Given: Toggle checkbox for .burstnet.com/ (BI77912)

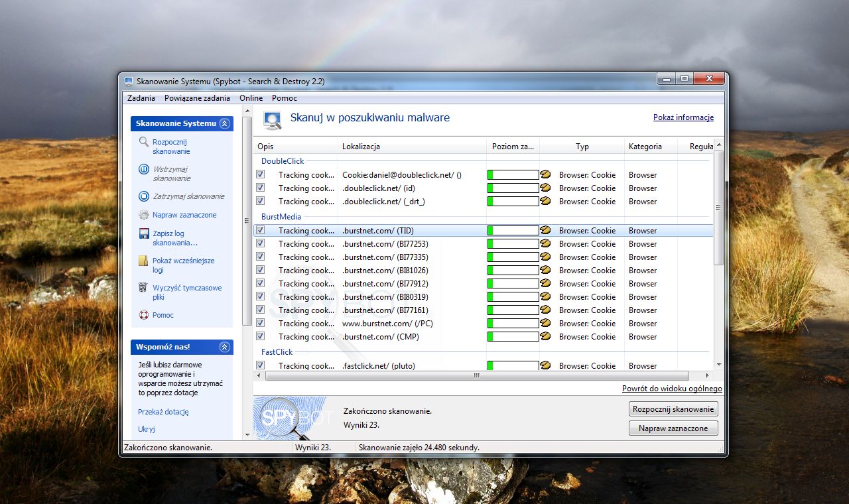Looking at the screenshot, I should pyautogui.click(x=261, y=283).
